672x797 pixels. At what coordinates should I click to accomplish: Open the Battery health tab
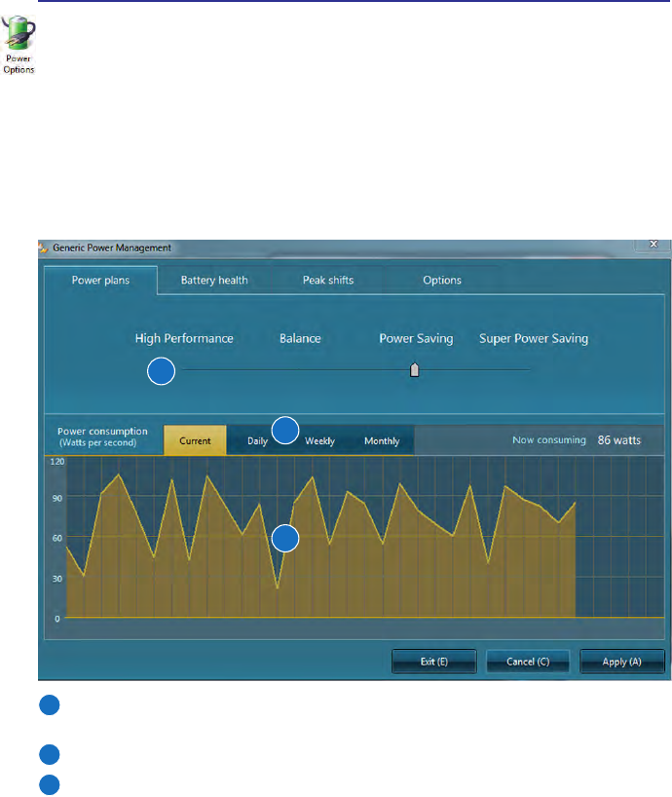(x=214, y=280)
